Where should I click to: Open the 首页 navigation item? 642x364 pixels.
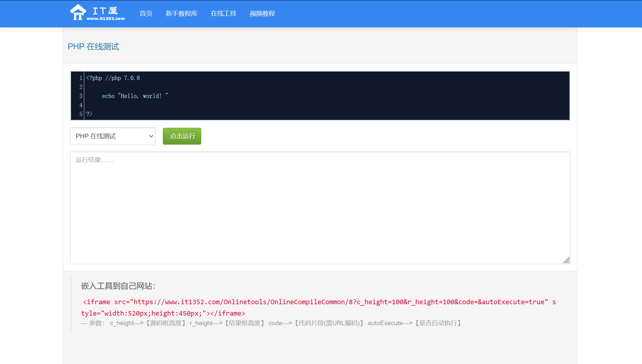(146, 14)
